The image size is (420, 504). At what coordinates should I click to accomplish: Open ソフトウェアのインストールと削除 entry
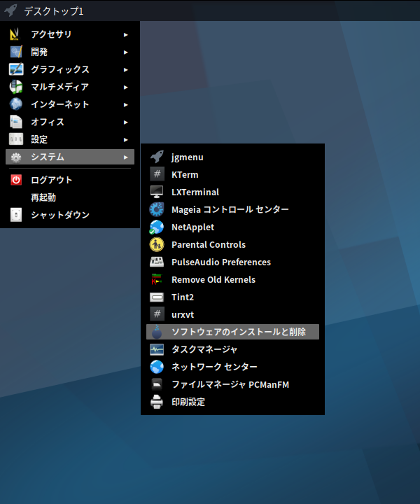click(x=232, y=332)
